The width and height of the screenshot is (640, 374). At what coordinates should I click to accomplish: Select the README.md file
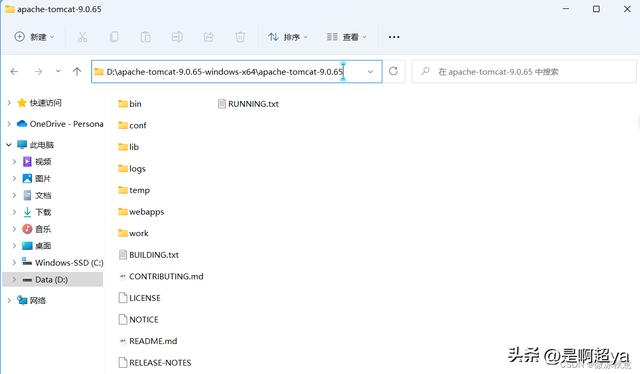[x=148, y=341]
